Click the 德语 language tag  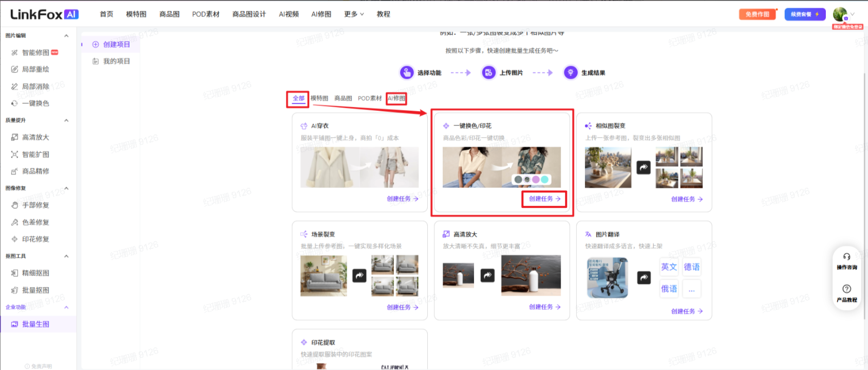692,267
